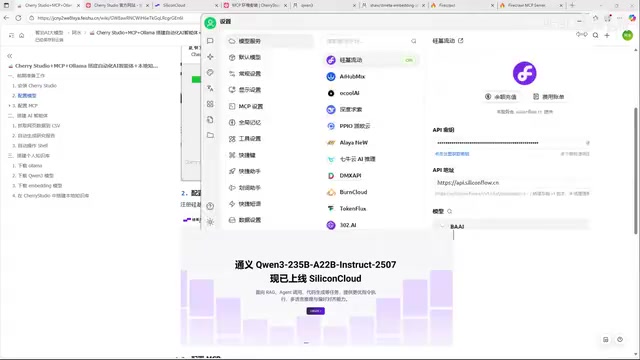Select TokenFlux provider
The image size is (640, 360).
tap(371, 209)
